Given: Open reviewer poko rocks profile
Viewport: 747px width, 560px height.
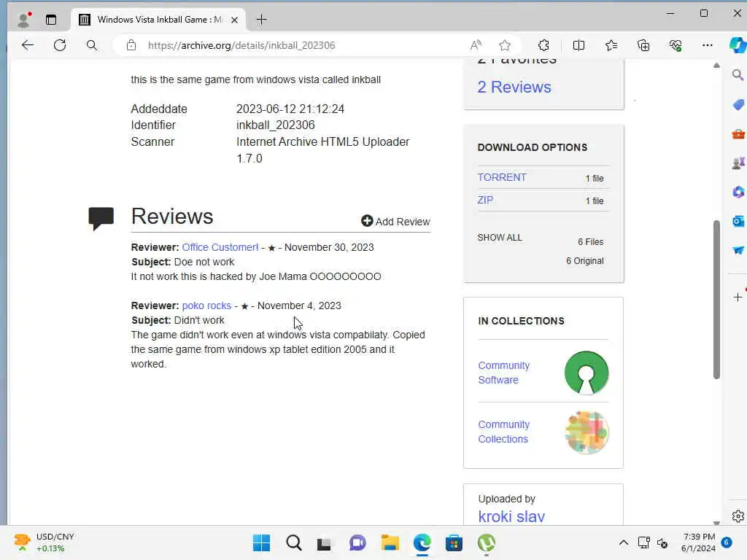Looking at the screenshot, I should (x=206, y=306).
